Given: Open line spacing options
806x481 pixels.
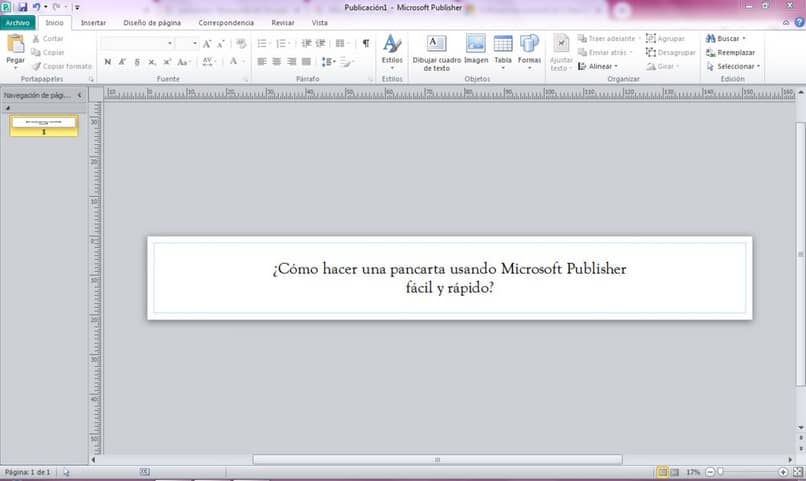Looking at the screenshot, I should point(328,62).
